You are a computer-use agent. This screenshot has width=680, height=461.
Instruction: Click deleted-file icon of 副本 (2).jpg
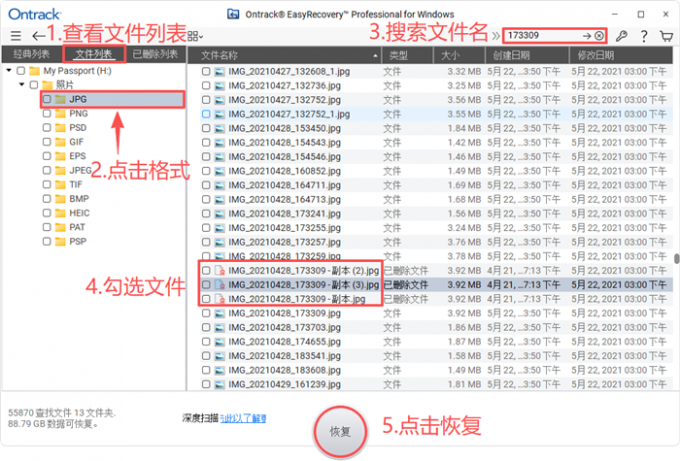pyautogui.click(x=220, y=271)
